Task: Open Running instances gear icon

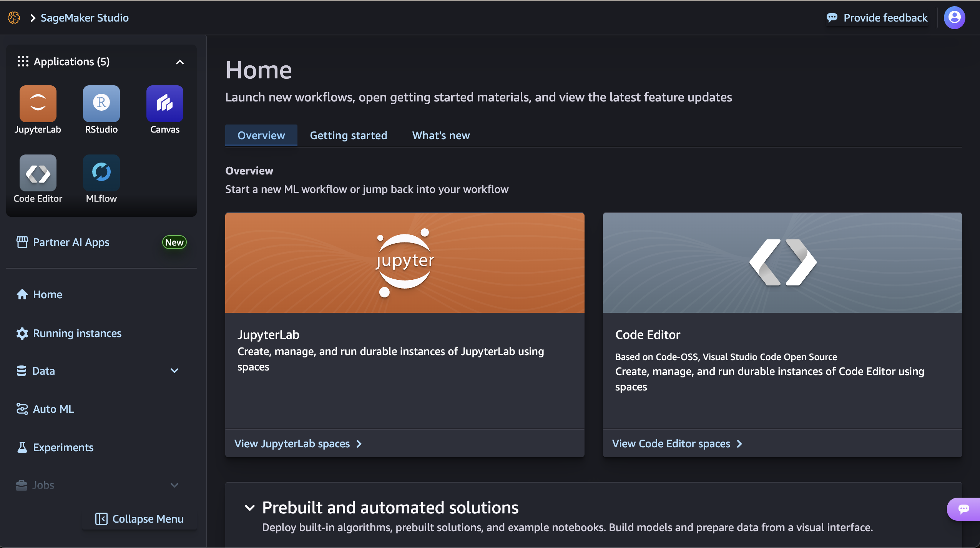Action: (22, 333)
